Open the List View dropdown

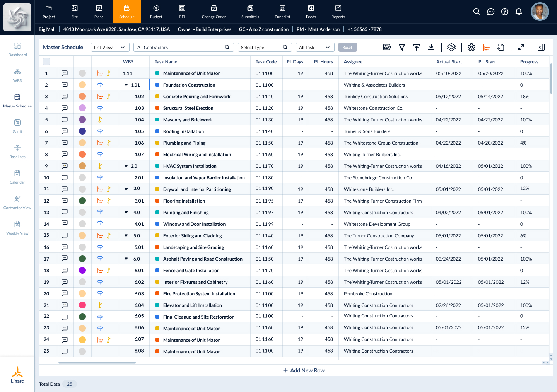[x=110, y=47]
